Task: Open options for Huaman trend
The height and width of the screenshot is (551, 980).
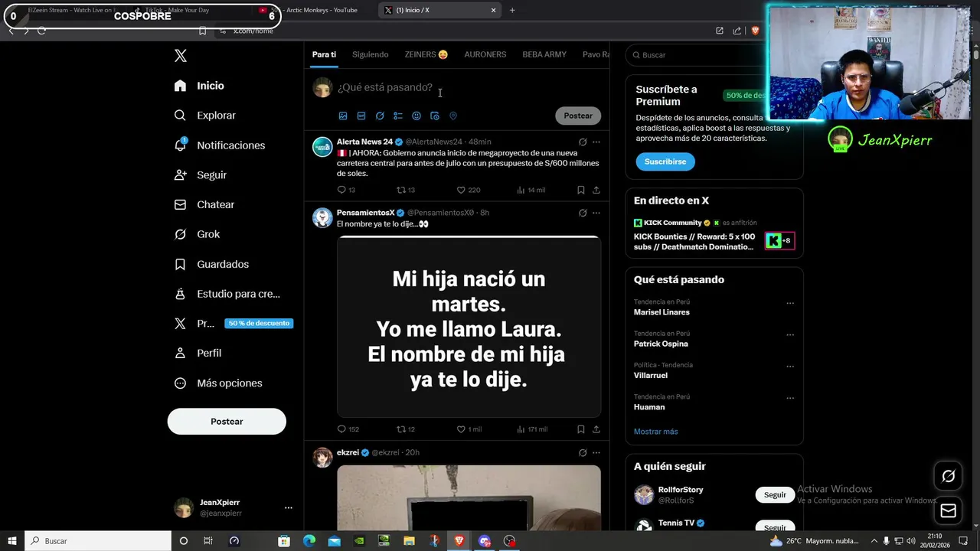Action: [x=790, y=398]
